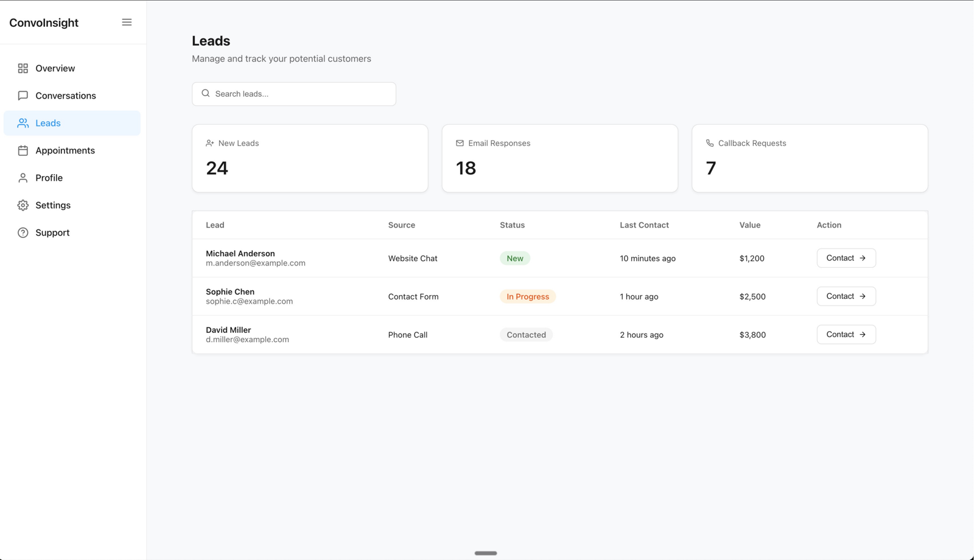Screen dimensions: 974x560
Task: Click the search magnifier icon
Action: [206, 94]
